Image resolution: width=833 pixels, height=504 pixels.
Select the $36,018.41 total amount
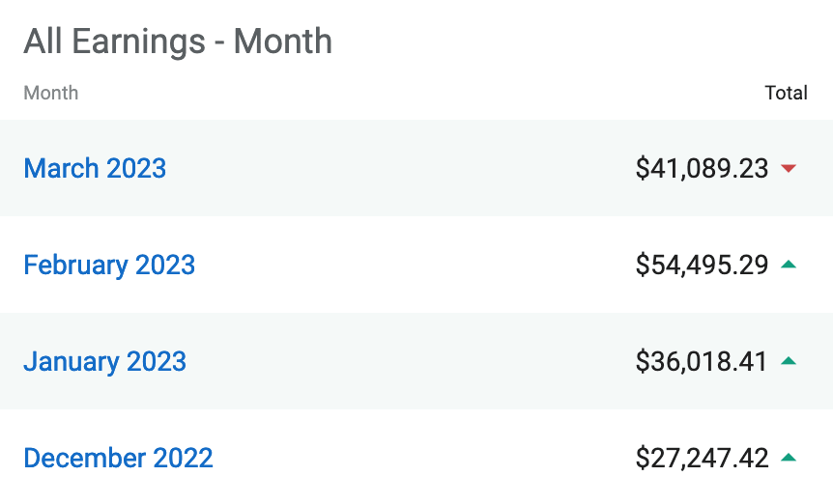point(702,361)
